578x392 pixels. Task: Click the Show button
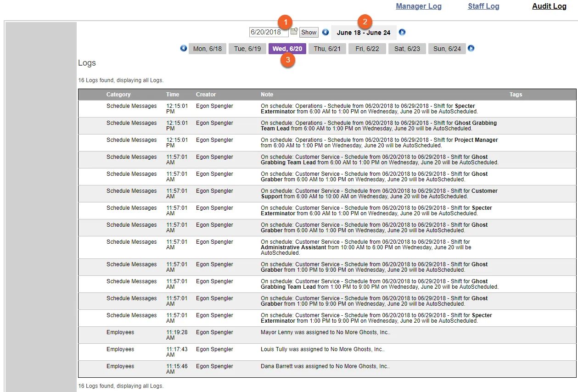click(309, 32)
